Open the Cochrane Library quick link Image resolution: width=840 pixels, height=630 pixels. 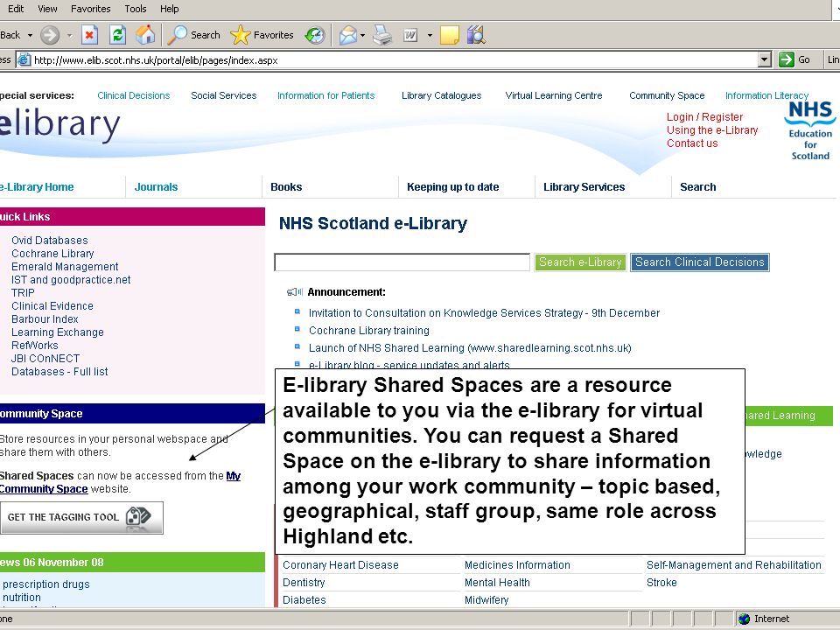pyautogui.click(x=52, y=254)
